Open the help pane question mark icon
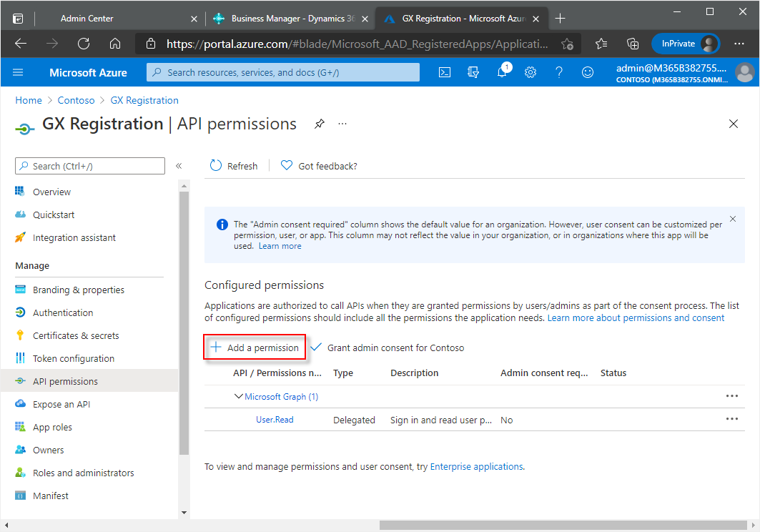 [558, 72]
